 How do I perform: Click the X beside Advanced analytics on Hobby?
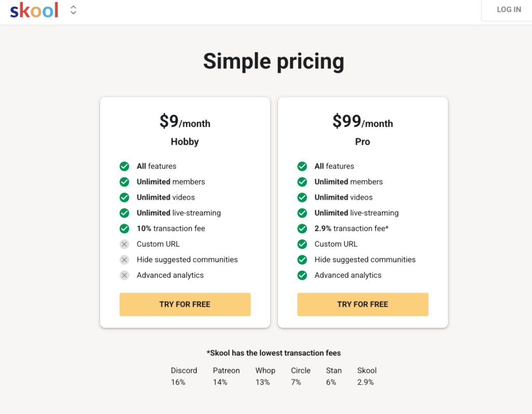pos(124,275)
